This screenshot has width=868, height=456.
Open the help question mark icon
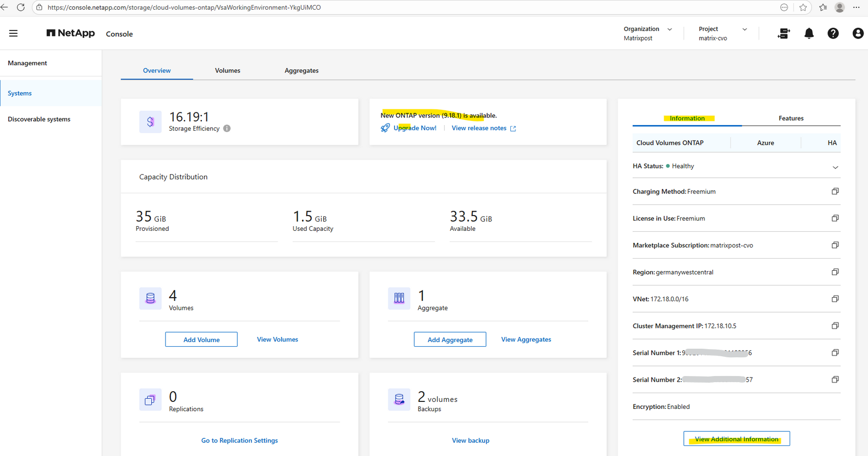click(x=833, y=33)
